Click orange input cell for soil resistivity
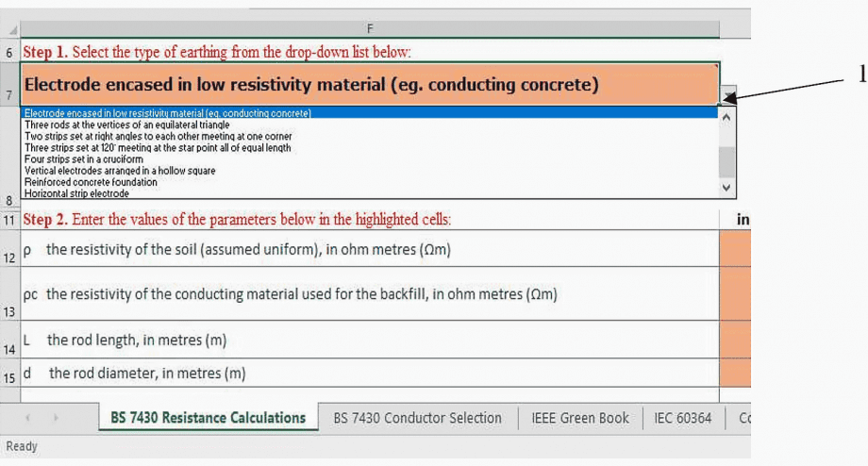Image resolution: width=868 pixels, height=466 pixels. [x=735, y=249]
